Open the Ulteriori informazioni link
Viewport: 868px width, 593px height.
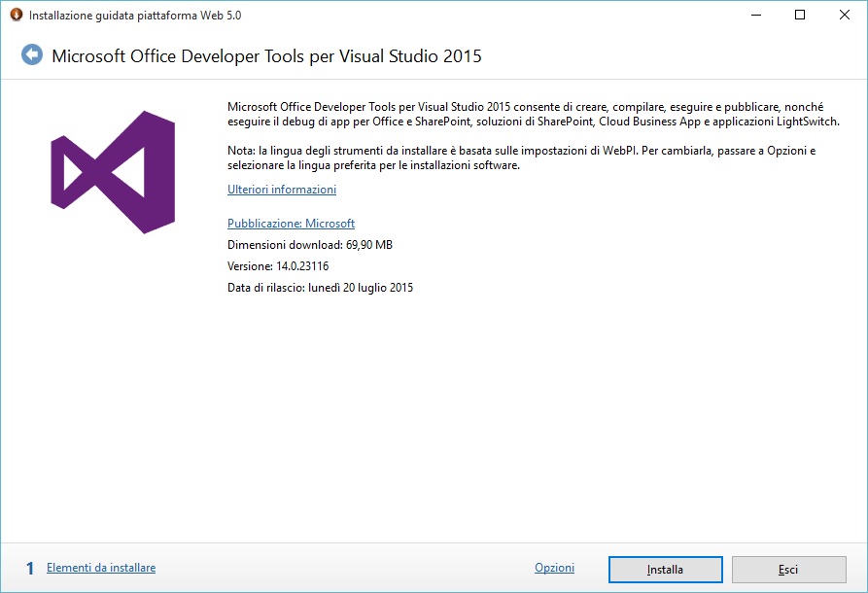coord(282,190)
